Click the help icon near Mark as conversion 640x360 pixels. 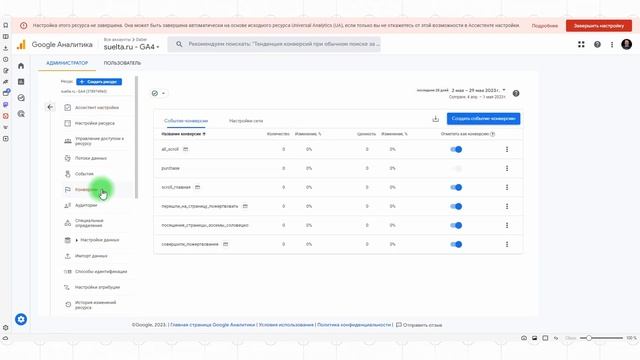point(493,134)
